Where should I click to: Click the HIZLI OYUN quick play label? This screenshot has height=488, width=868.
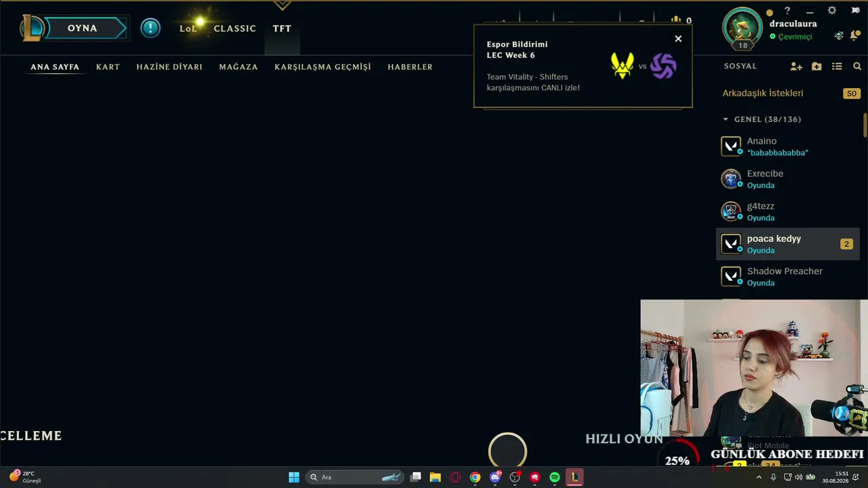624,439
